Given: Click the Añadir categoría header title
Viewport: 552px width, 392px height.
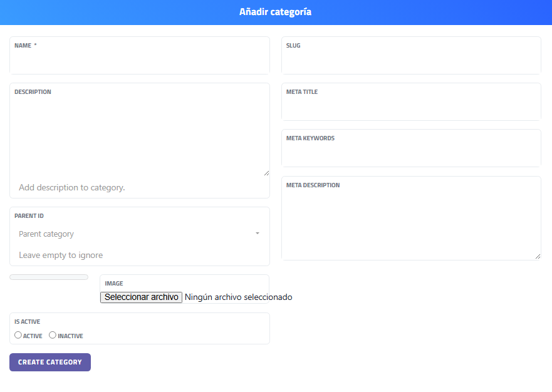Looking at the screenshot, I should 275,12.
